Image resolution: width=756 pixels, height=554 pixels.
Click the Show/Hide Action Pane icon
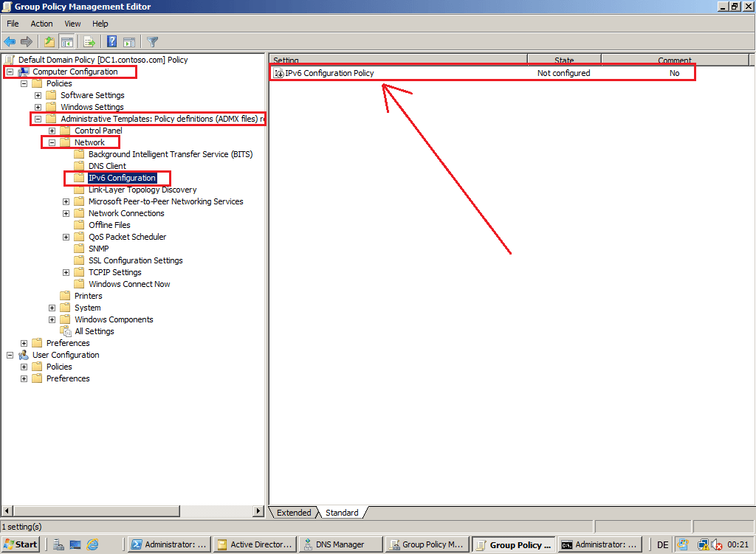[x=129, y=41]
